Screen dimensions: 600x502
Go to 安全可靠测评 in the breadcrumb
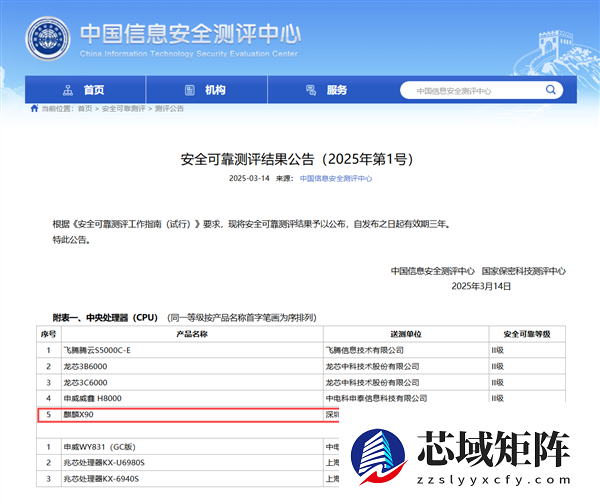pyautogui.click(x=122, y=108)
